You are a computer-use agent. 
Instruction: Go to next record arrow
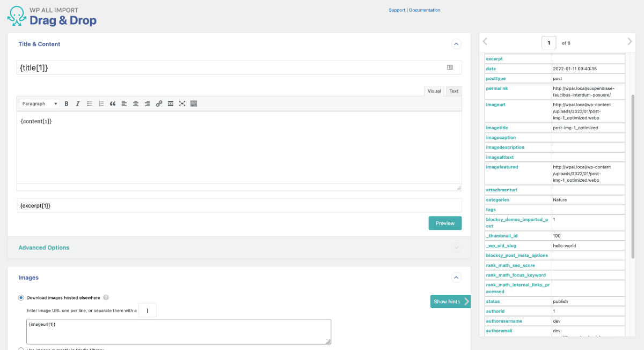click(x=630, y=41)
